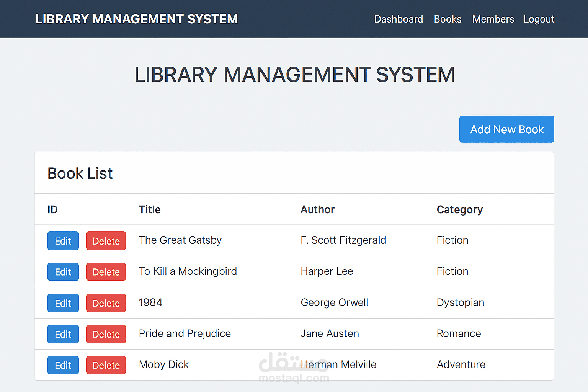Delete Pride and Prejudice

pos(106,334)
